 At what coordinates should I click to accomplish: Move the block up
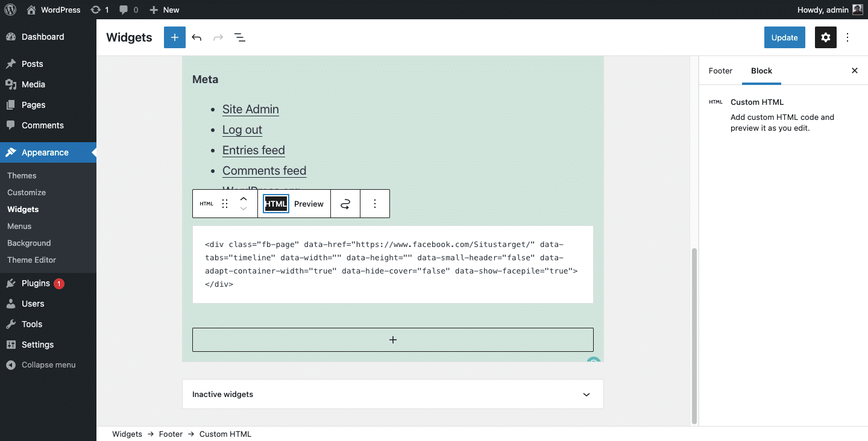pyautogui.click(x=244, y=198)
